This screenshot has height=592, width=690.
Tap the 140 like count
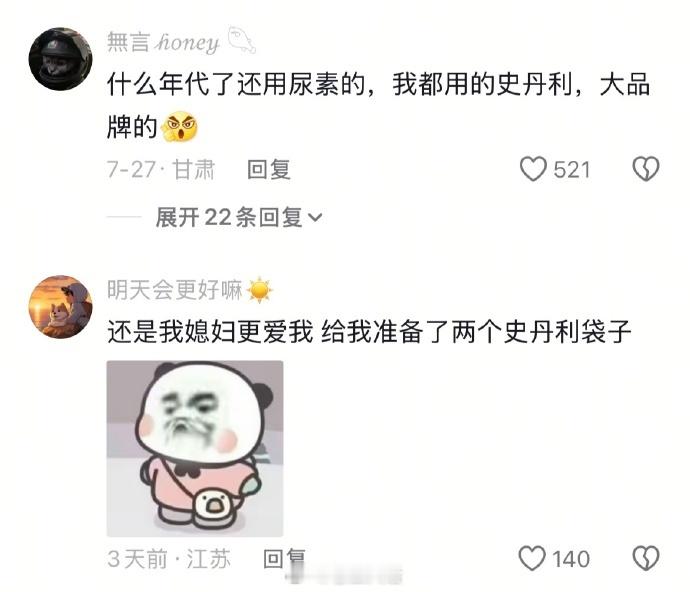tap(571, 559)
